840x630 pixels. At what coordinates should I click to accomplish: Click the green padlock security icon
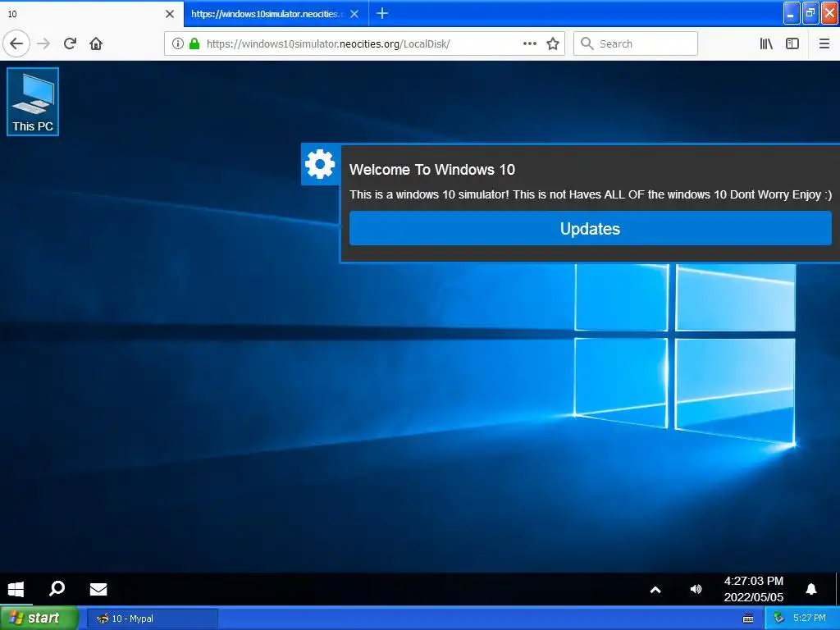(194, 43)
